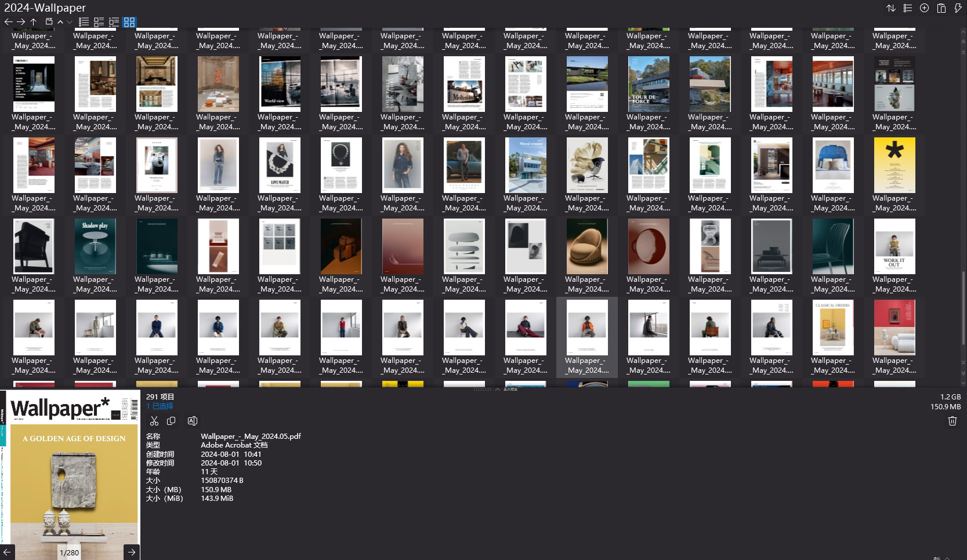The image size is (967, 560).
Task: Click the circled plus new-item icon
Action: point(924,8)
